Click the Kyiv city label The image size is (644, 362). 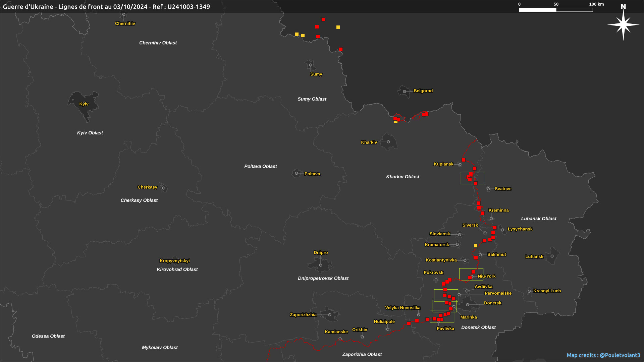point(84,104)
